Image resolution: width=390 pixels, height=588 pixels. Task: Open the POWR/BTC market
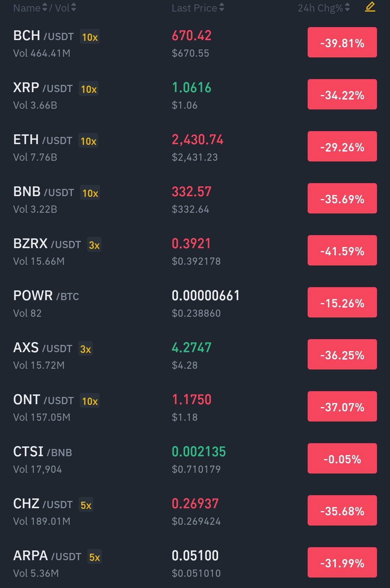point(195,303)
